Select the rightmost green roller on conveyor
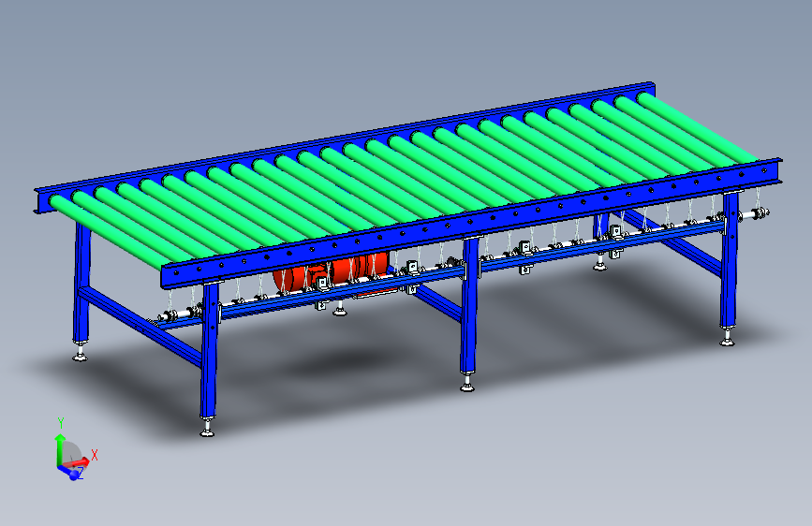 699,127
